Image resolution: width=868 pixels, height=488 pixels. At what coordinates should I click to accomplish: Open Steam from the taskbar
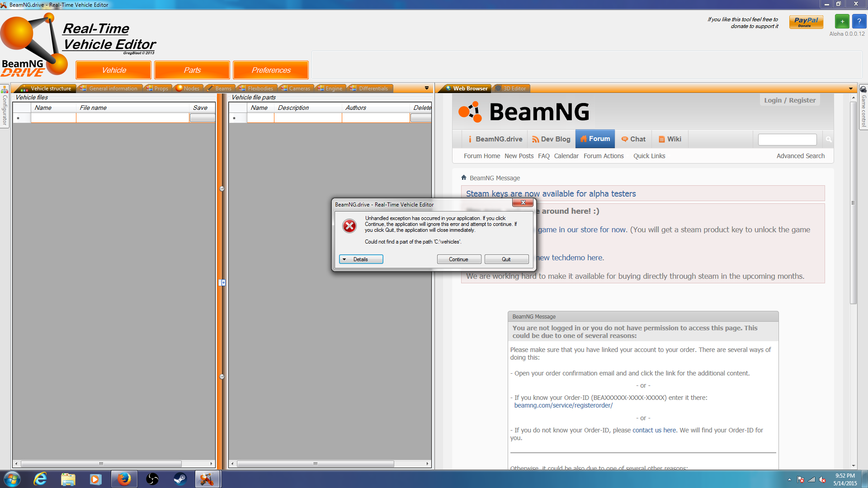point(180,479)
